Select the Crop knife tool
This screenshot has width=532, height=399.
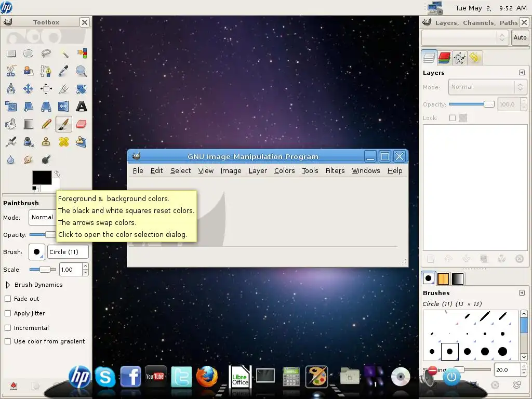[x=64, y=89]
